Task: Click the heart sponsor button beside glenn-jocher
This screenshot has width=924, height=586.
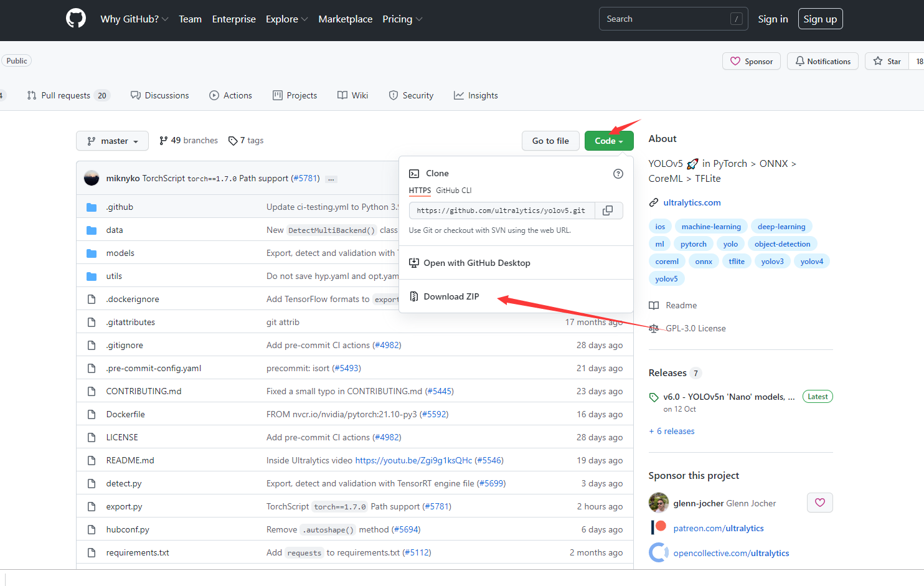Action: [820, 503]
